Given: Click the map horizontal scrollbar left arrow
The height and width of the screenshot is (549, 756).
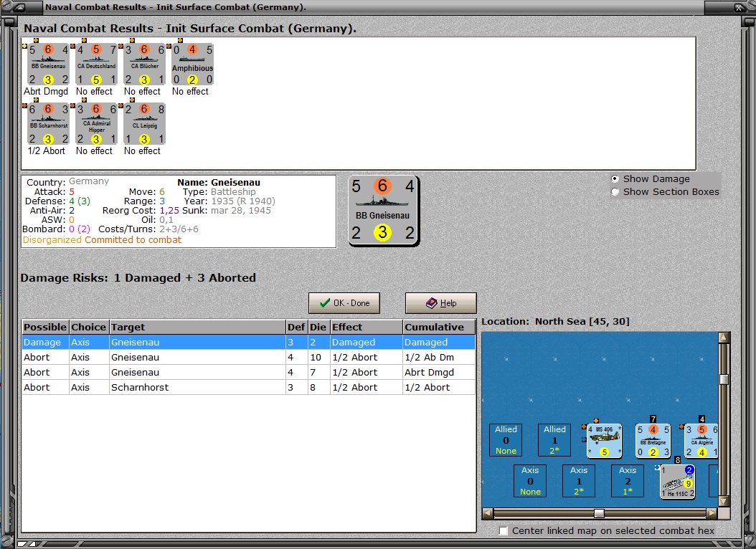Looking at the screenshot, I should (x=488, y=513).
